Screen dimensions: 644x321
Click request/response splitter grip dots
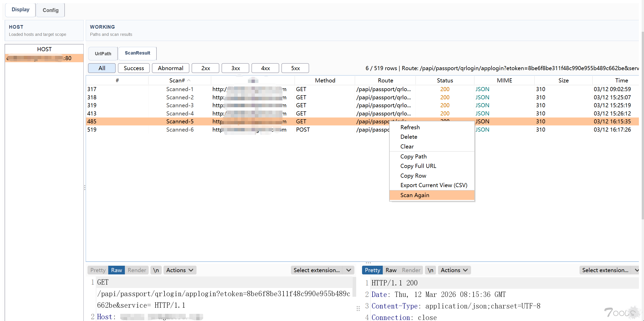[358, 308]
